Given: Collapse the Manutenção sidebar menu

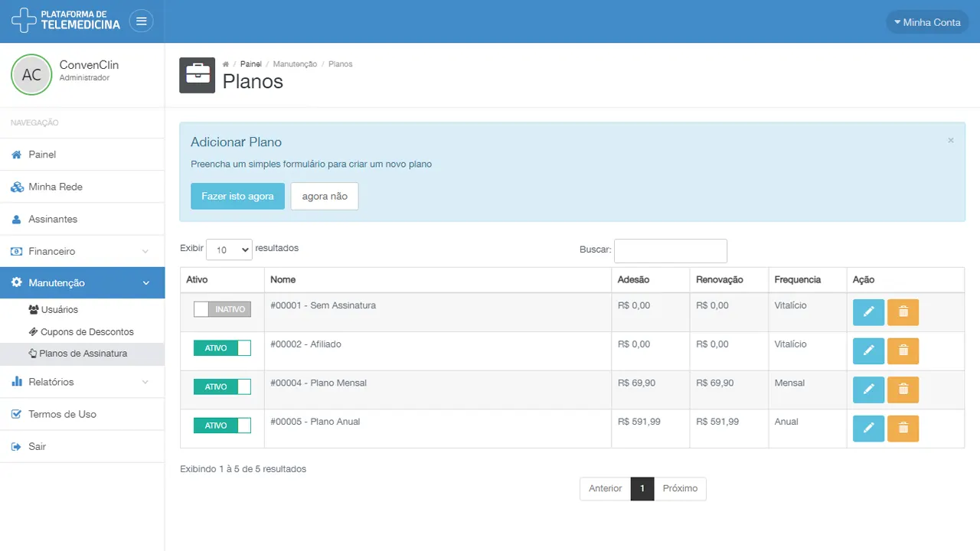Looking at the screenshot, I should 82,283.
